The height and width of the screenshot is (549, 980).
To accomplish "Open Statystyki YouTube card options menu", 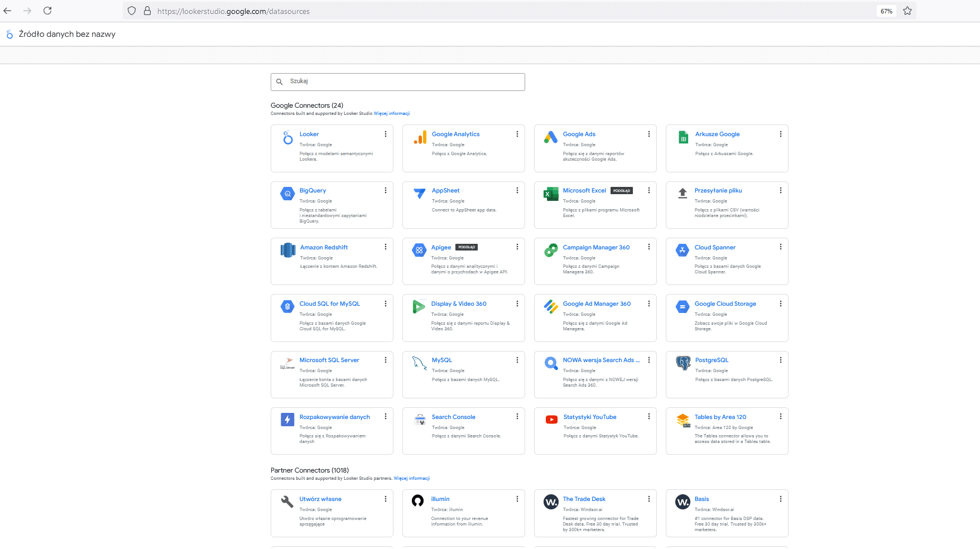I will 649,416.
